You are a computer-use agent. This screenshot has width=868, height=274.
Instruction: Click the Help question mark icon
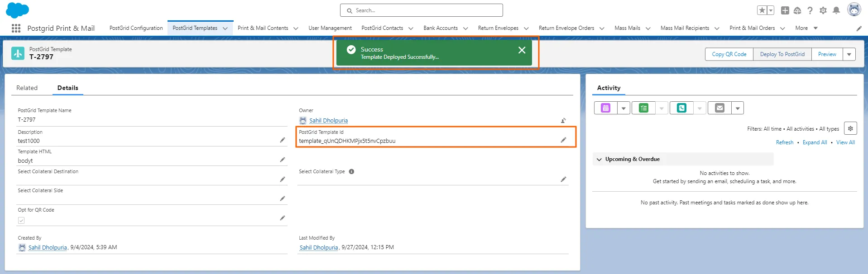810,10
